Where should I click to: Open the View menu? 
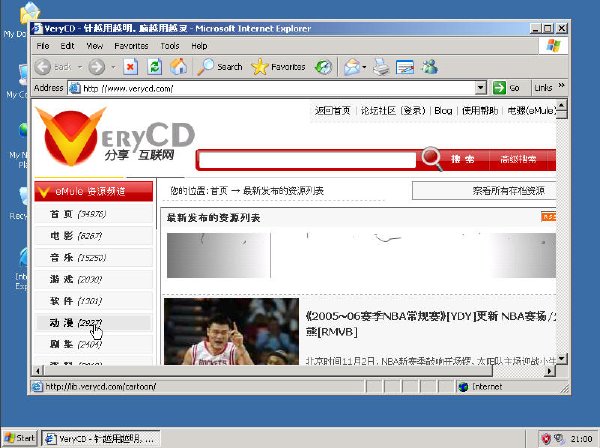pyautogui.click(x=95, y=46)
